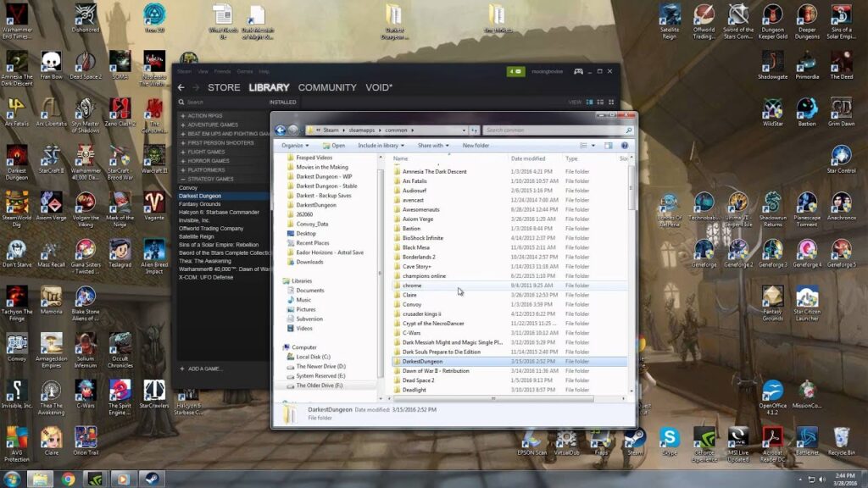This screenshot has height=488, width=868.
Task: Switch Steam library to list view
Action: [x=600, y=103]
